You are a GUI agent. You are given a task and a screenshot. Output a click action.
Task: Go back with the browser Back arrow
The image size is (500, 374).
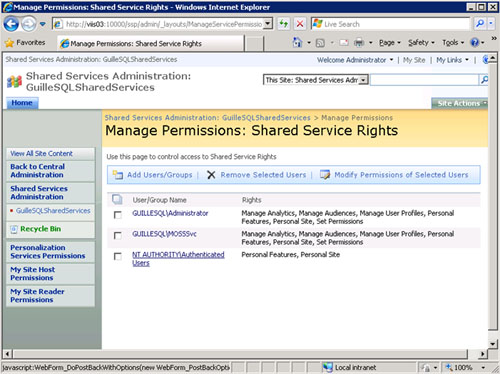point(11,24)
